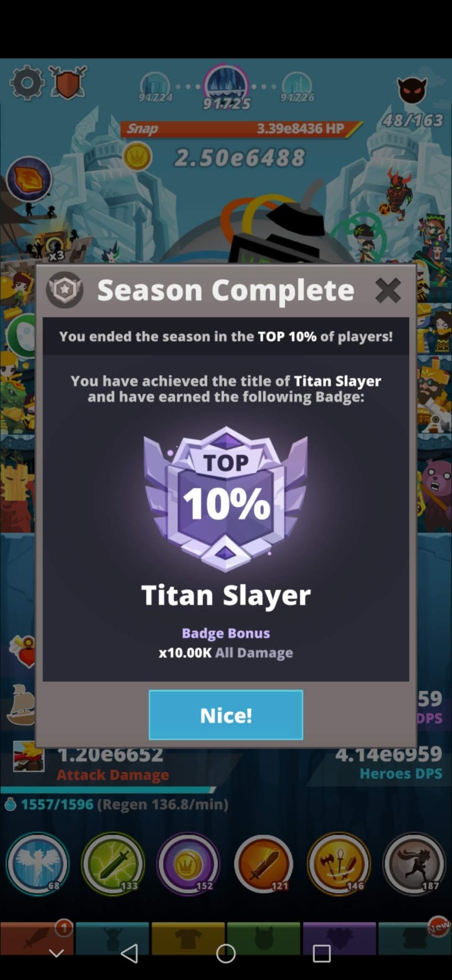
Task: Tap the Android back navigation button
Action: pyautogui.click(x=130, y=953)
